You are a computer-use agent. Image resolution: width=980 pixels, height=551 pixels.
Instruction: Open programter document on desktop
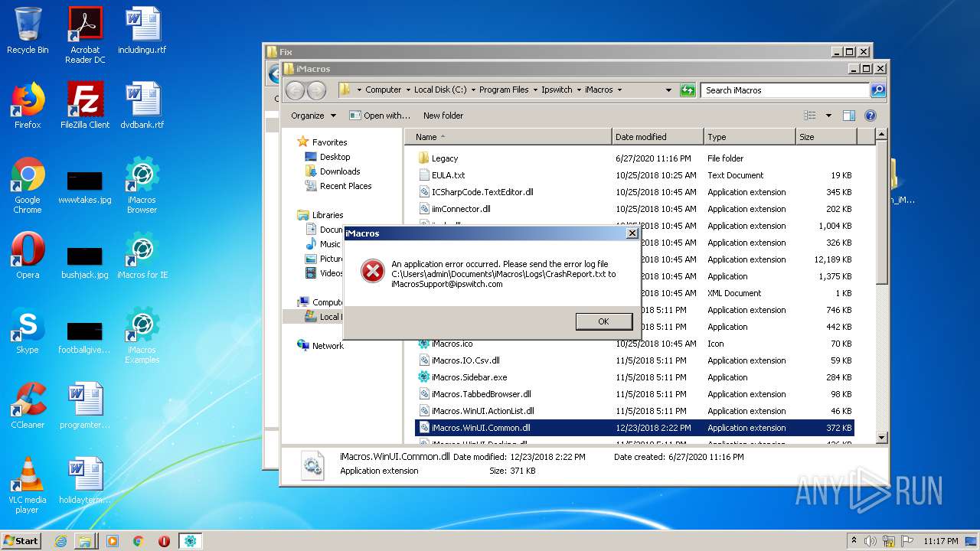pyautogui.click(x=85, y=406)
